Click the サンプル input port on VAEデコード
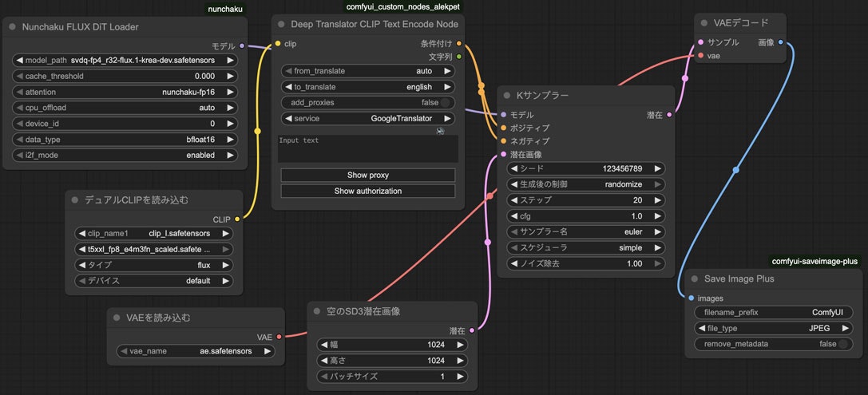The image size is (868, 395). (701, 42)
